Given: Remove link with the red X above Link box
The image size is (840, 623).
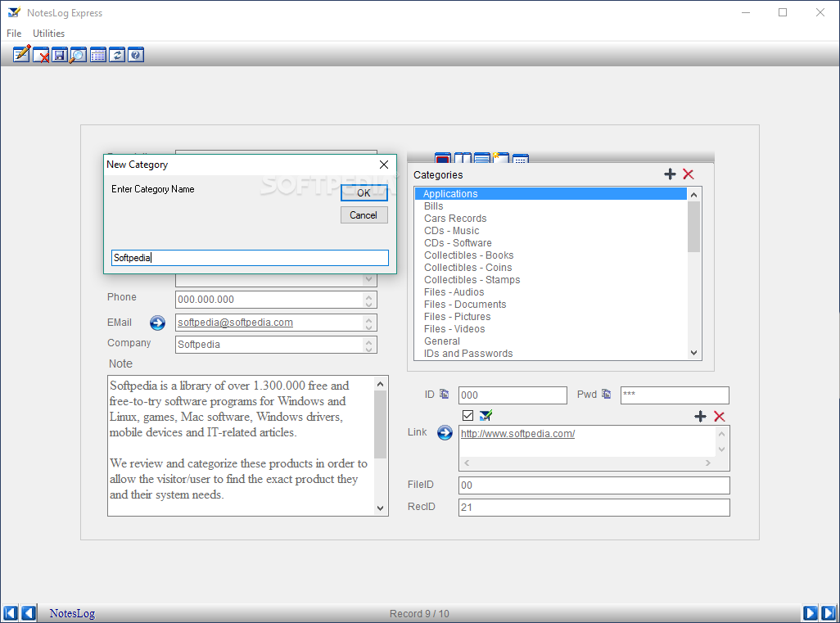Looking at the screenshot, I should (x=720, y=416).
